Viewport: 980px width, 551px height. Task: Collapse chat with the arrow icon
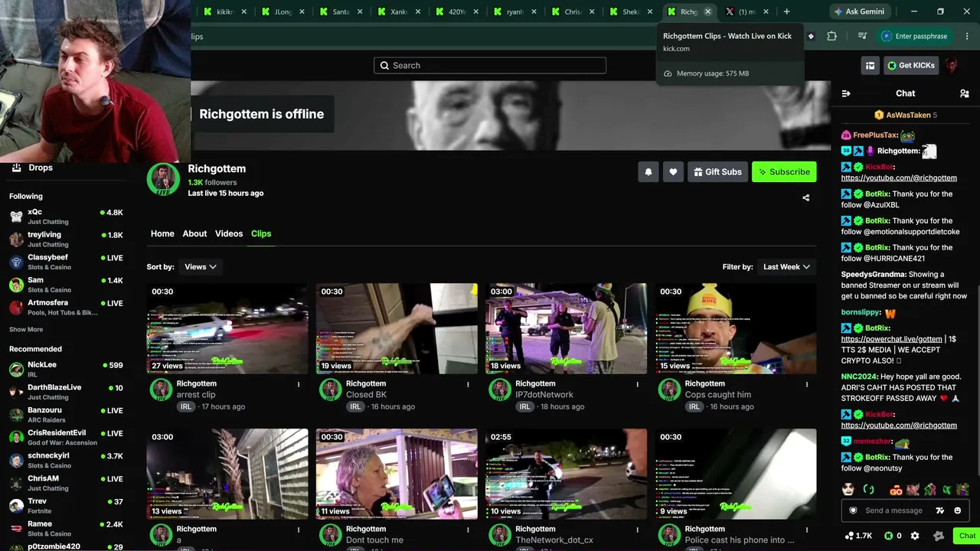pyautogui.click(x=846, y=93)
